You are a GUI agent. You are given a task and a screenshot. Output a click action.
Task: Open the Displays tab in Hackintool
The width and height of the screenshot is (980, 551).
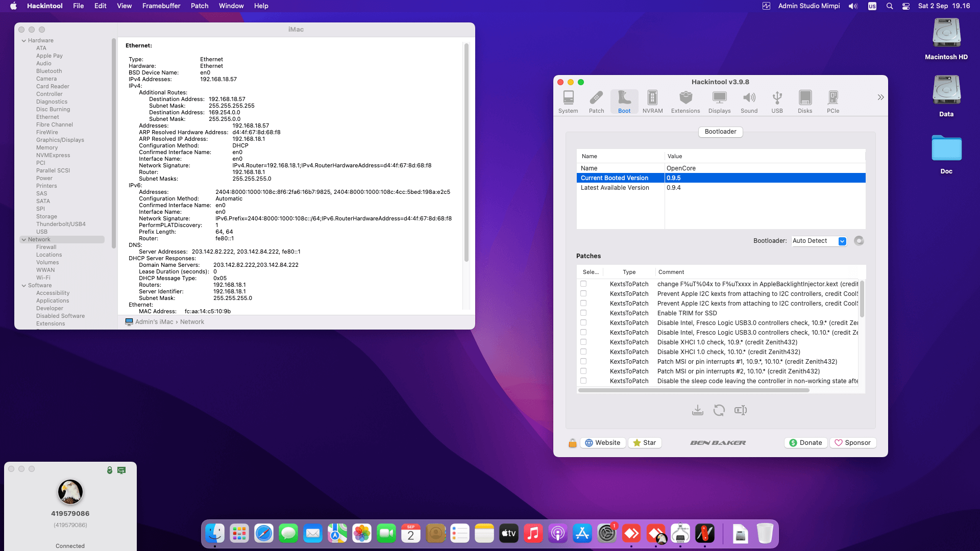point(719,102)
